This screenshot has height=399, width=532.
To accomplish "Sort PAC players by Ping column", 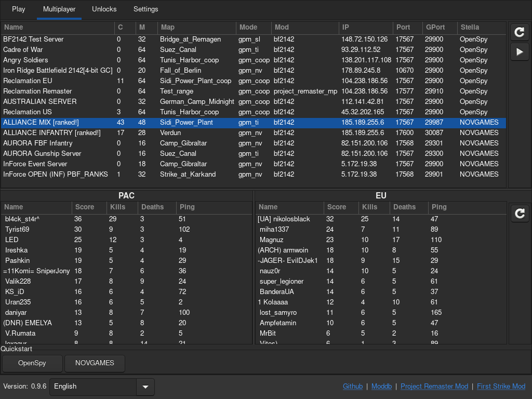I will (x=214, y=207).
